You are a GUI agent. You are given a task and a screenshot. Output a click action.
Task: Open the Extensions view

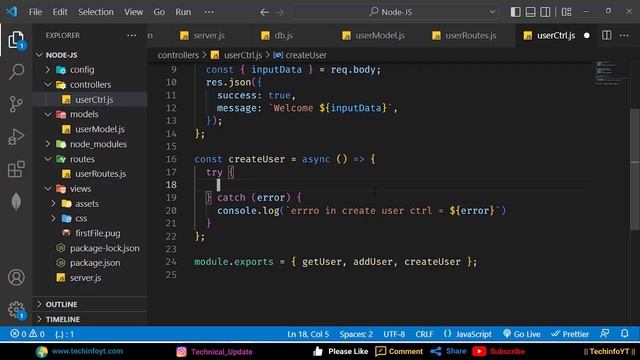[x=16, y=169]
